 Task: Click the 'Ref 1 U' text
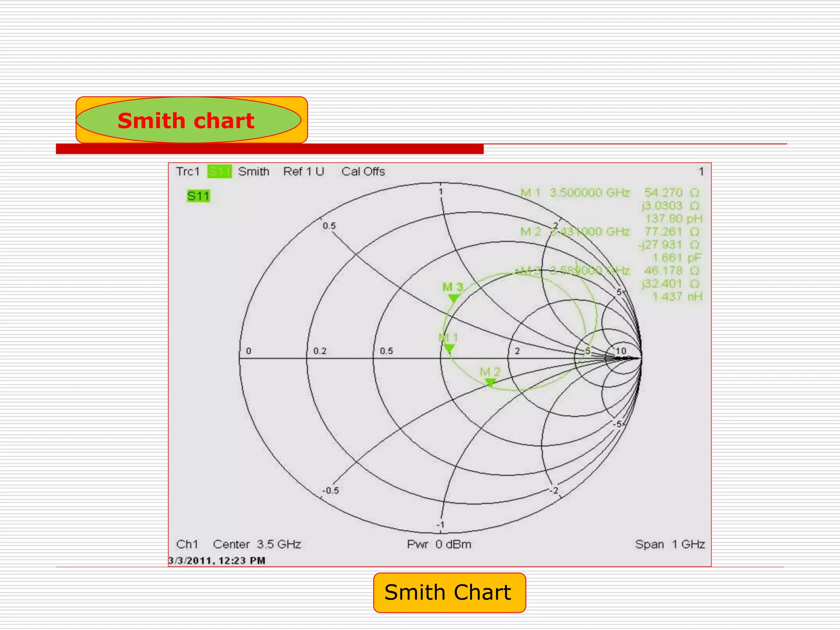(304, 171)
